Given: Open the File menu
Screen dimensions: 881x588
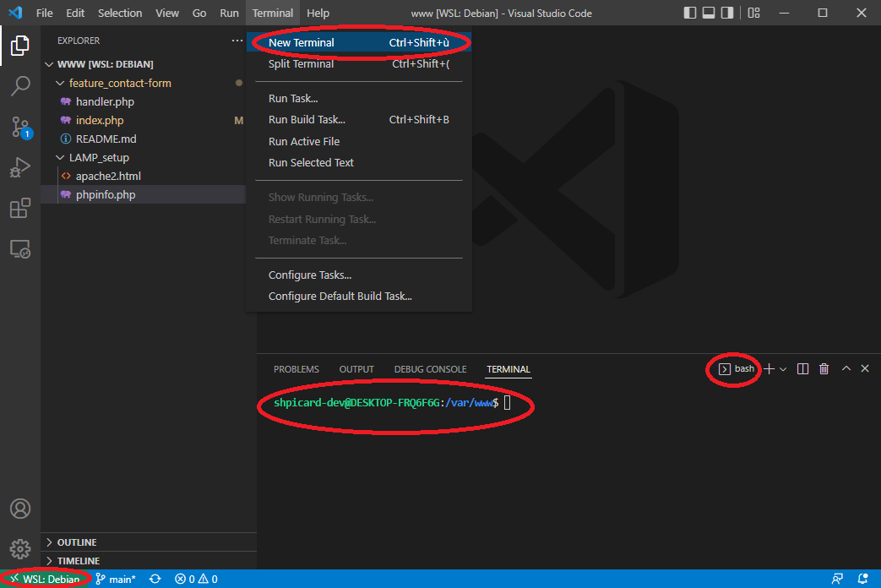Looking at the screenshot, I should [45, 13].
